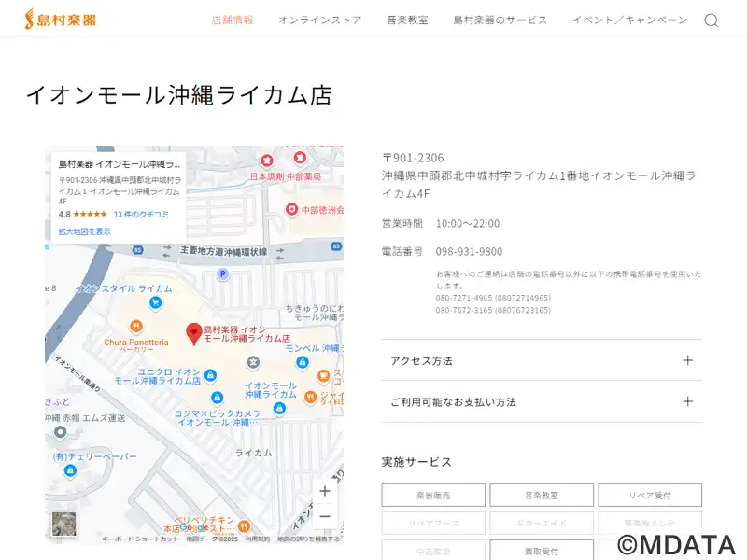Image resolution: width=747 pixels, height=560 pixels.
Task: Click the モンベル shopping marker
Action: pyautogui.click(x=302, y=362)
